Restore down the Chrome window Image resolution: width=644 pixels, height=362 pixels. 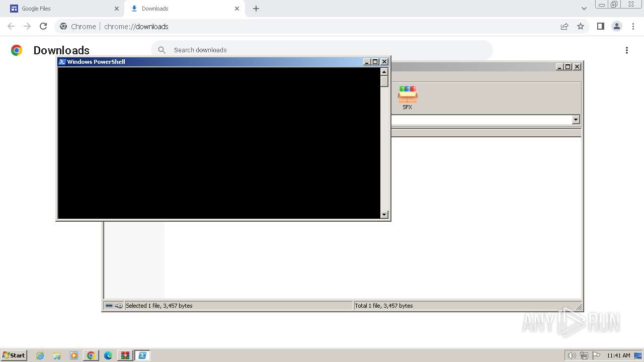tap(614, 5)
